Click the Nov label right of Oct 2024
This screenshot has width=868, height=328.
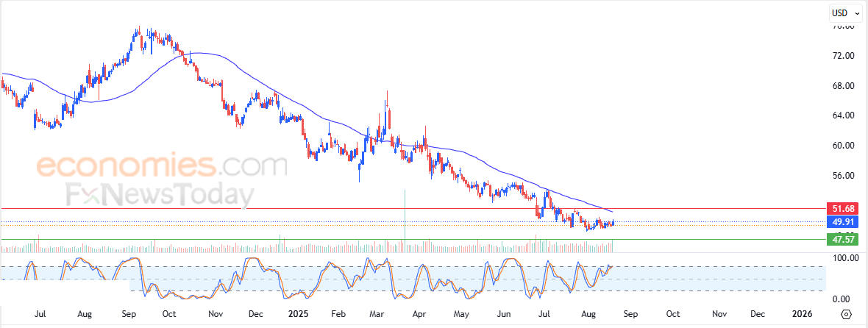pos(216,314)
